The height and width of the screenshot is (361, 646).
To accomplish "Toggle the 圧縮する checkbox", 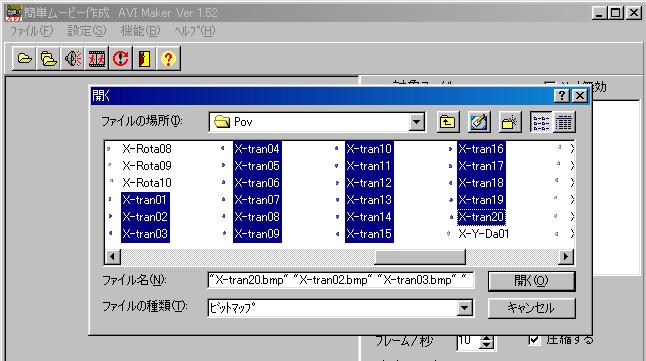I will point(534,340).
